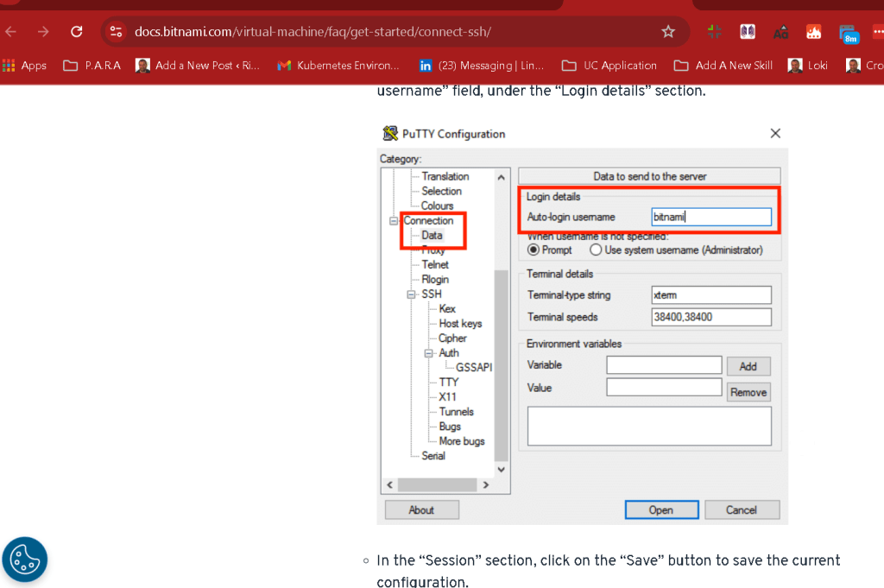This screenshot has height=588, width=884.
Task: Collapse the SSH tree node
Action: pyautogui.click(x=411, y=294)
